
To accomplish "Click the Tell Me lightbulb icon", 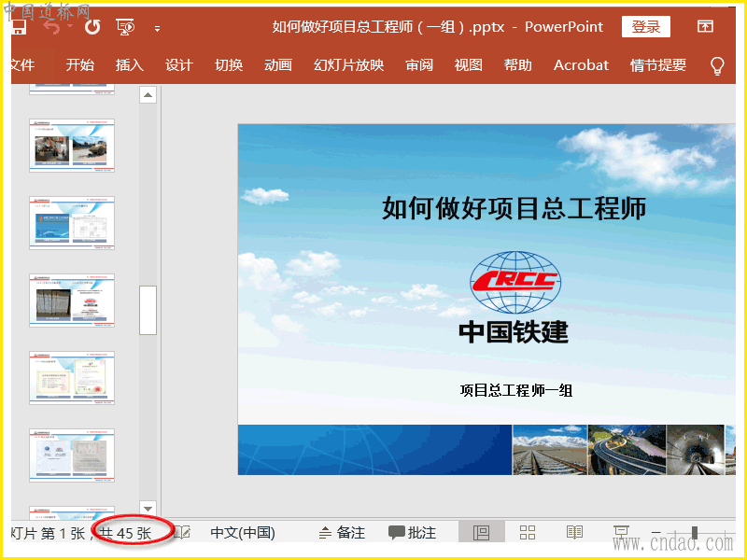I will click(717, 65).
